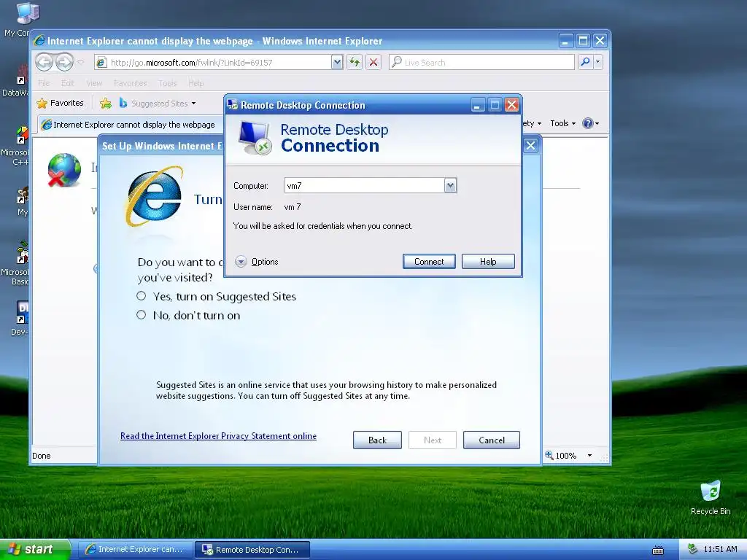
Task: Open the IE Privacy Statement online link
Action: [x=218, y=436]
